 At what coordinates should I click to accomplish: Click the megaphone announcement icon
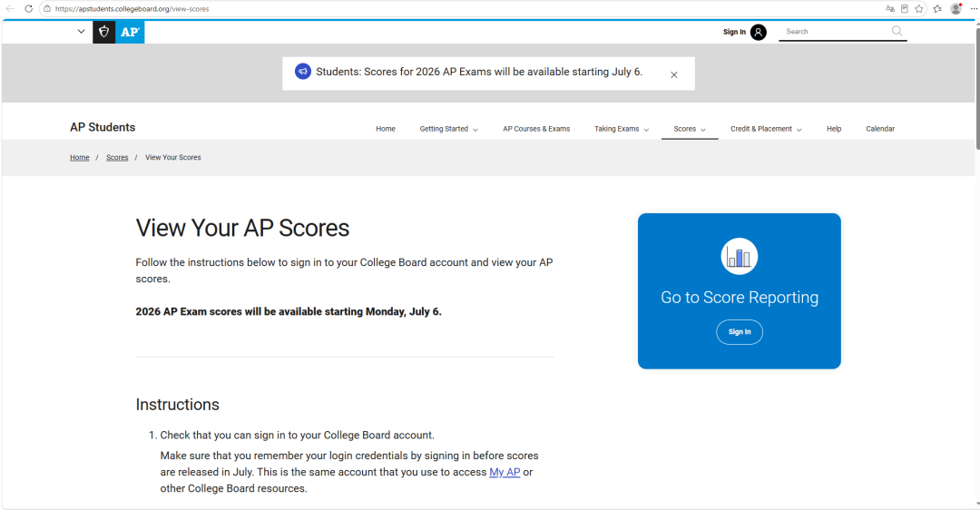coord(303,72)
